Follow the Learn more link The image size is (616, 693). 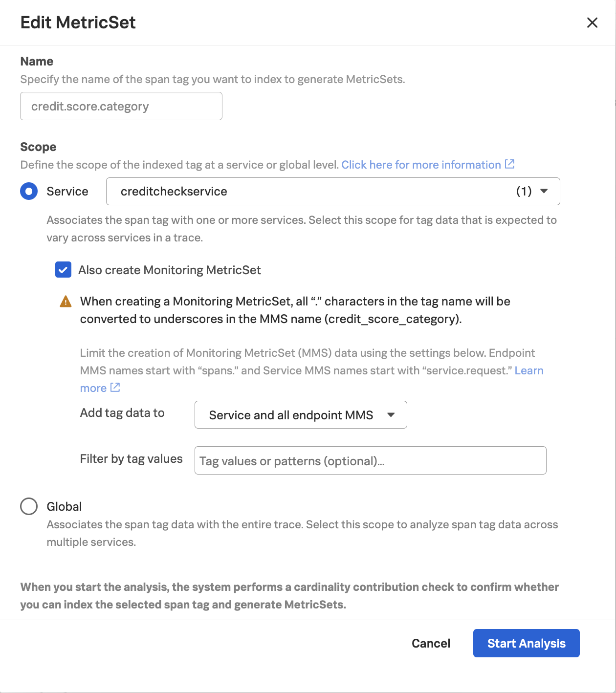(529, 370)
